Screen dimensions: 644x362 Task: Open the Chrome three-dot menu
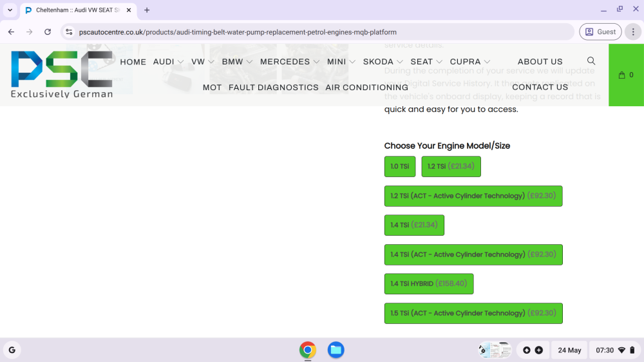pos(633,32)
